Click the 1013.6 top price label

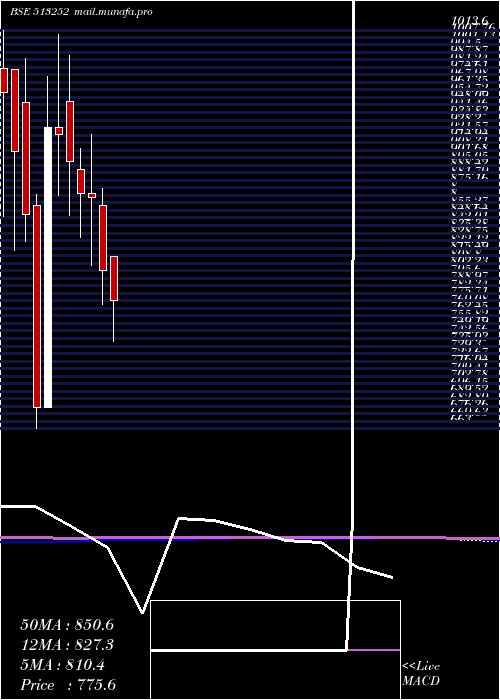tap(470, 21)
